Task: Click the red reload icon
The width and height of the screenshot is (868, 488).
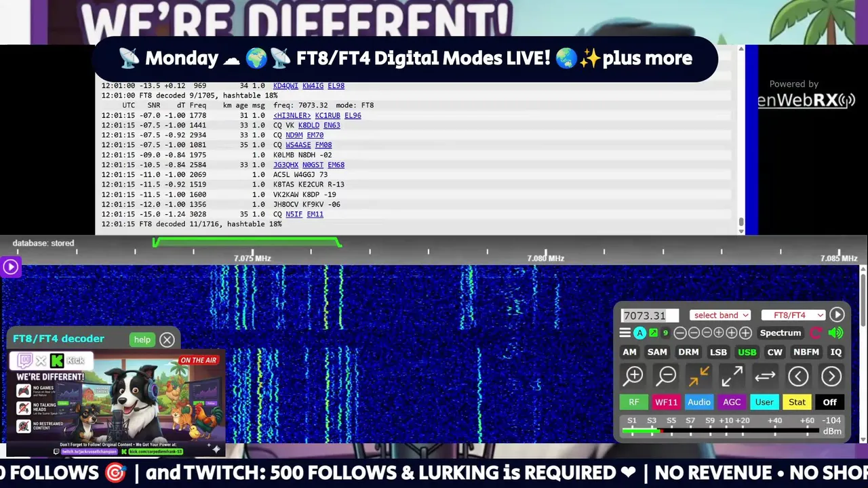Action: (816, 333)
